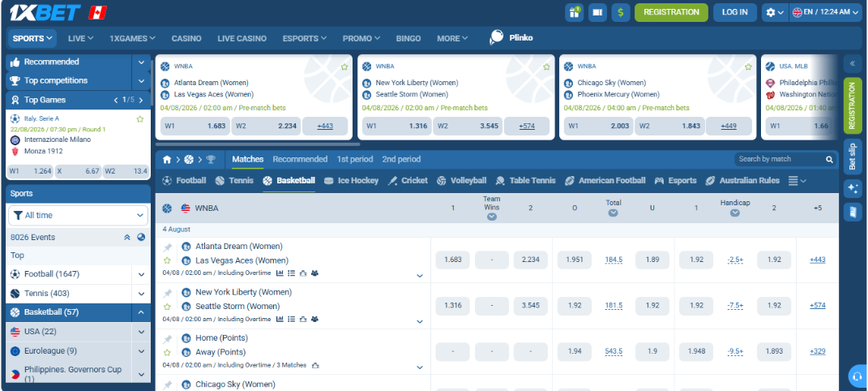Star the Home (Points) match row

(x=167, y=352)
